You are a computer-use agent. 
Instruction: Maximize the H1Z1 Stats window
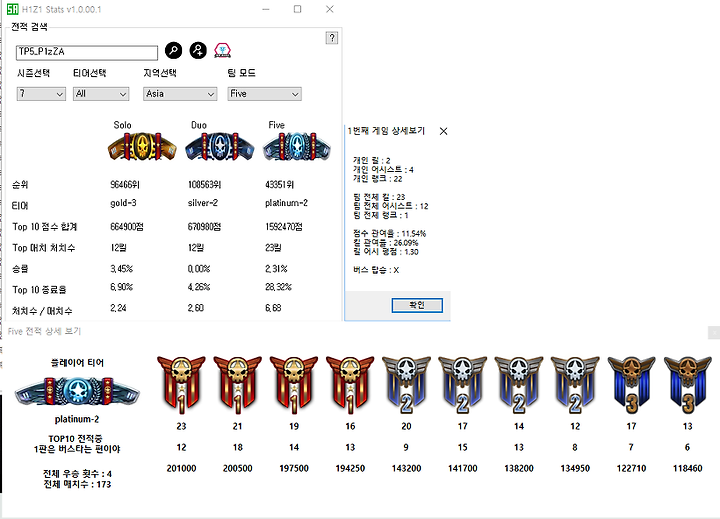(x=298, y=9)
